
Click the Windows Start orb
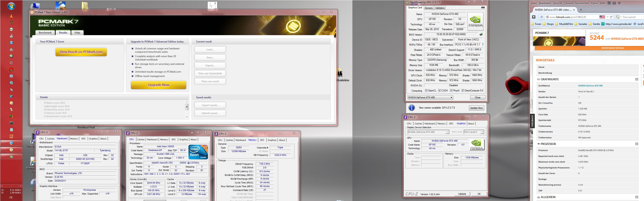[x=11, y=6]
